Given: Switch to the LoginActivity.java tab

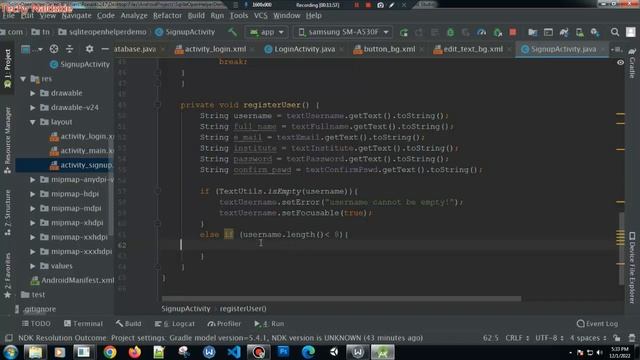Looking at the screenshot, I should click(304, 49).
